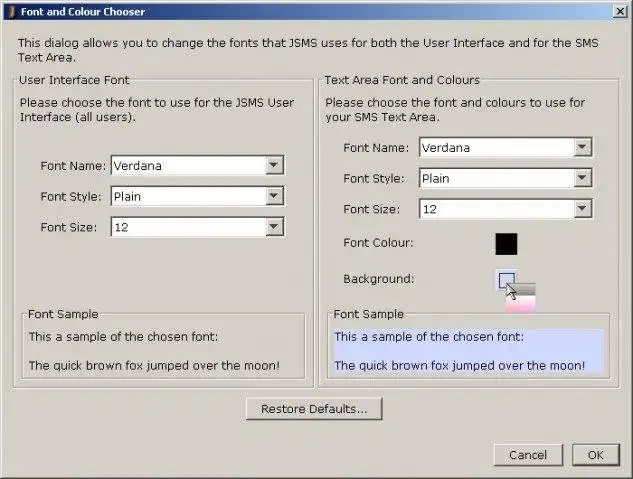This screenshot has height=479, width=633.
Task: Expand User Interface Font Name dropdown arrow
Action: (274, 166)
